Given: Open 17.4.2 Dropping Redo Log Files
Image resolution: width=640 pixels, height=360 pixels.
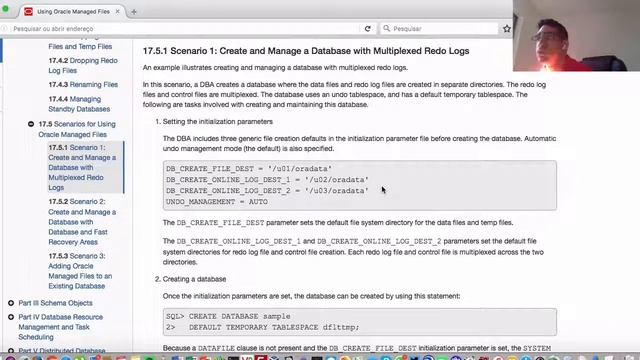Looking at the screenshot, I should click(83, 65).
